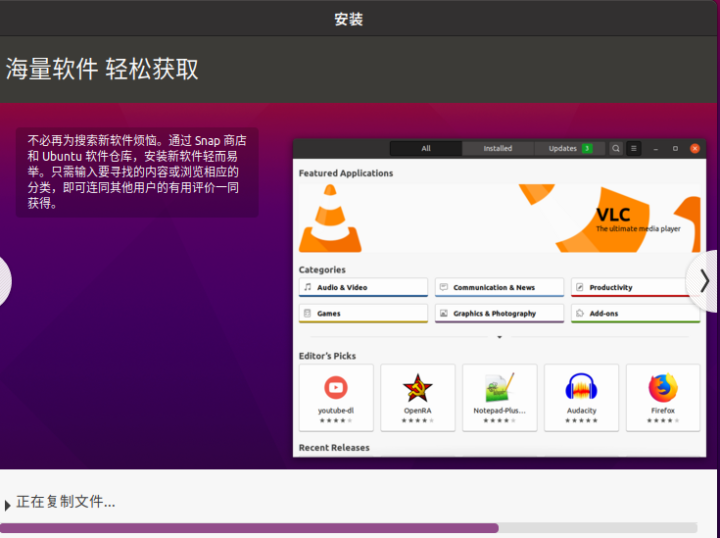Click the "Recent Releases" heading
This screenshot has height=538, width=720.
pos(334,448)
